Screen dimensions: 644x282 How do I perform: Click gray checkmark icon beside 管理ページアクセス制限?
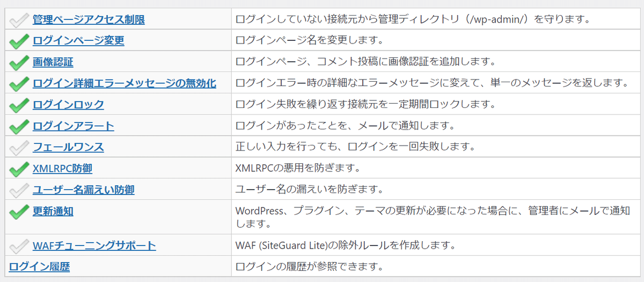pos(19,20)
